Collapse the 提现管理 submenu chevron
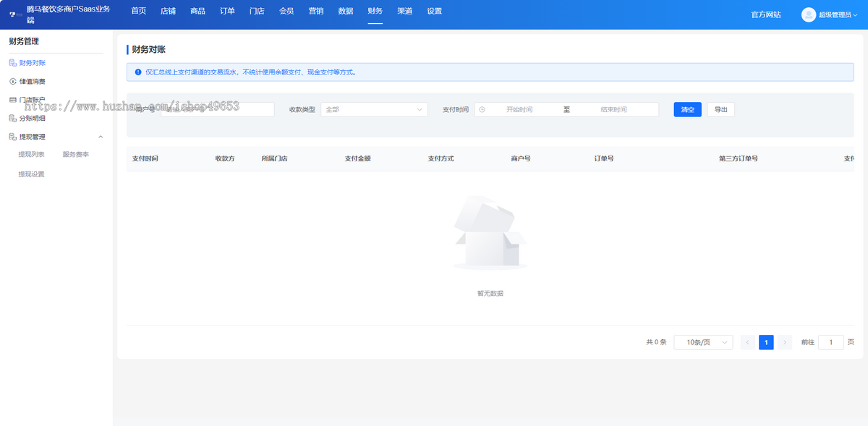Viewport: 868px width, 426px height. point(101,137)
